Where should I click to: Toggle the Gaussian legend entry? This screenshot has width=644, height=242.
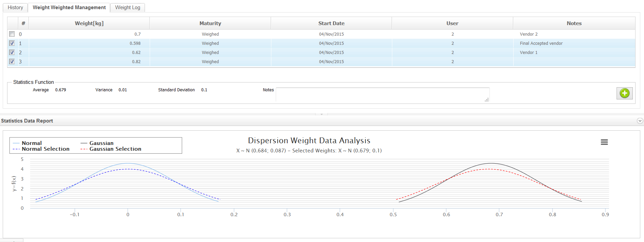(97, 143)
